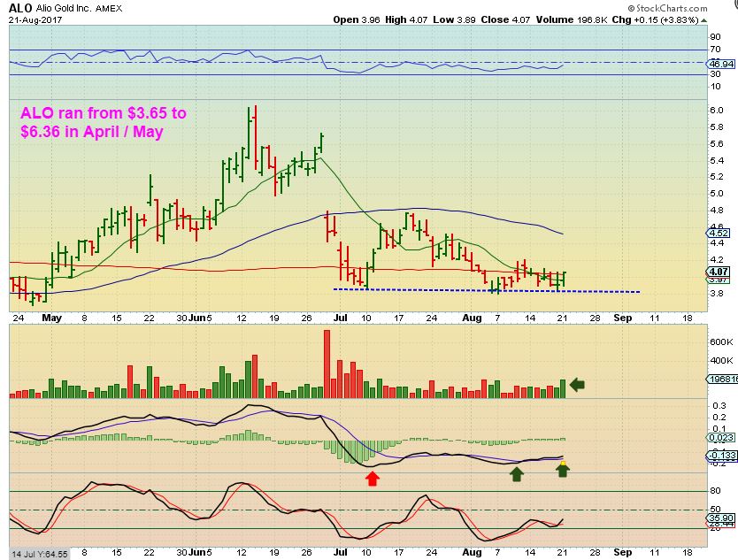Click the blue dashed support line
Screen dimensions: 738x560
[x=486, y=290]
